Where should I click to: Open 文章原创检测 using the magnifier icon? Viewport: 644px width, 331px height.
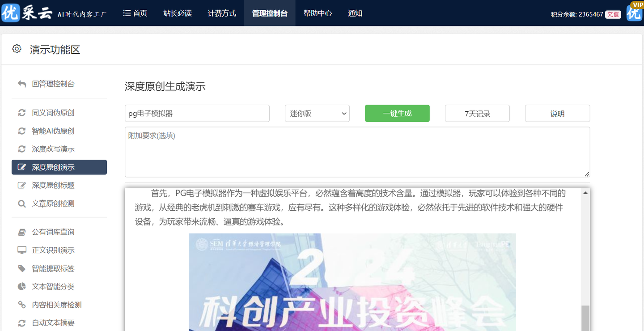coord(21,203)
